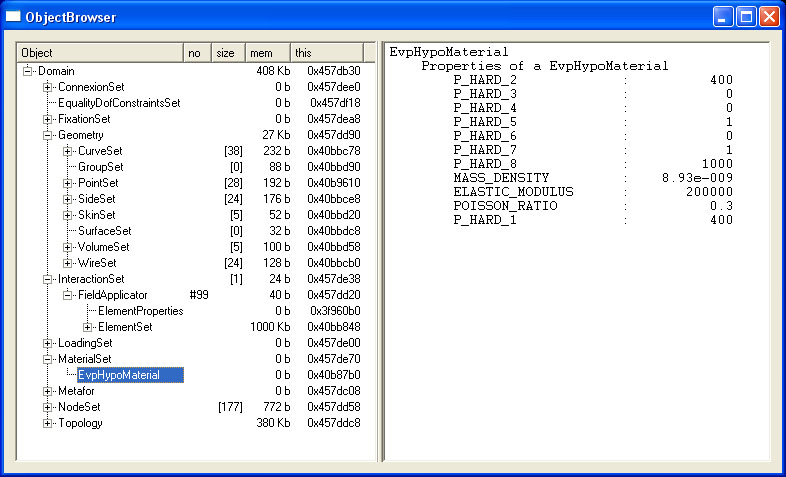Expand the ElementSet node
This screenshot has width=786, height=477.
[x=88, y=327]
